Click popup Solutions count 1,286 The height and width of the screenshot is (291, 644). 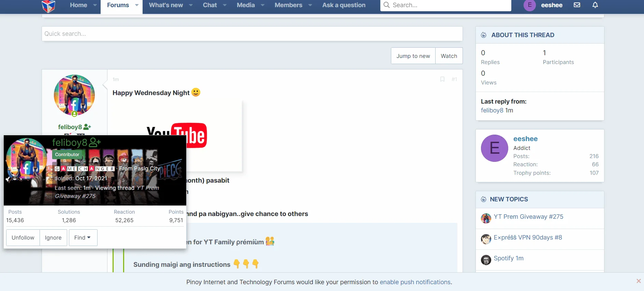(69, 220)
